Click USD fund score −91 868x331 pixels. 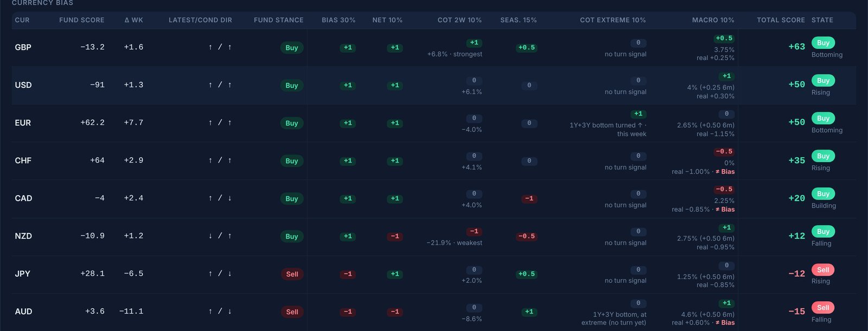point(97,85)
